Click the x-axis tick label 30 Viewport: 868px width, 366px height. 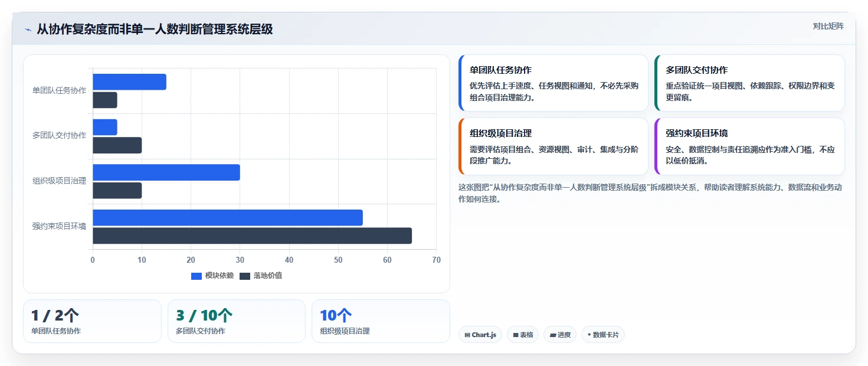click(240, 260)
